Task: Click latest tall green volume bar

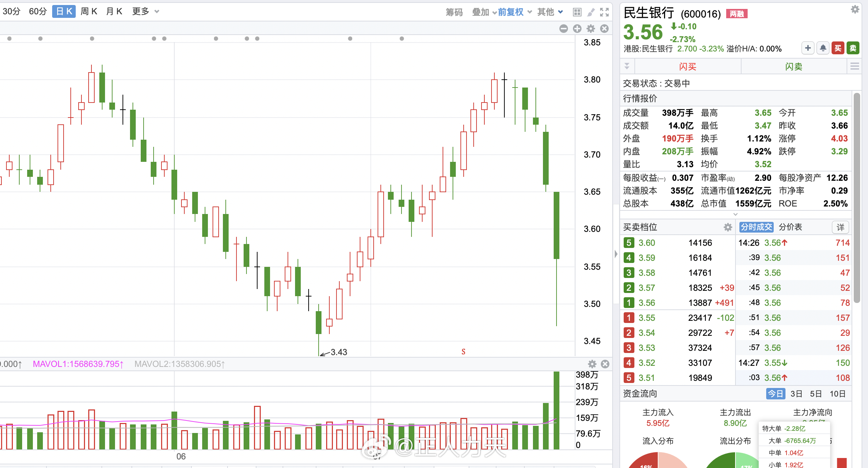Action: pyautogui.click(x=557, y=410)
